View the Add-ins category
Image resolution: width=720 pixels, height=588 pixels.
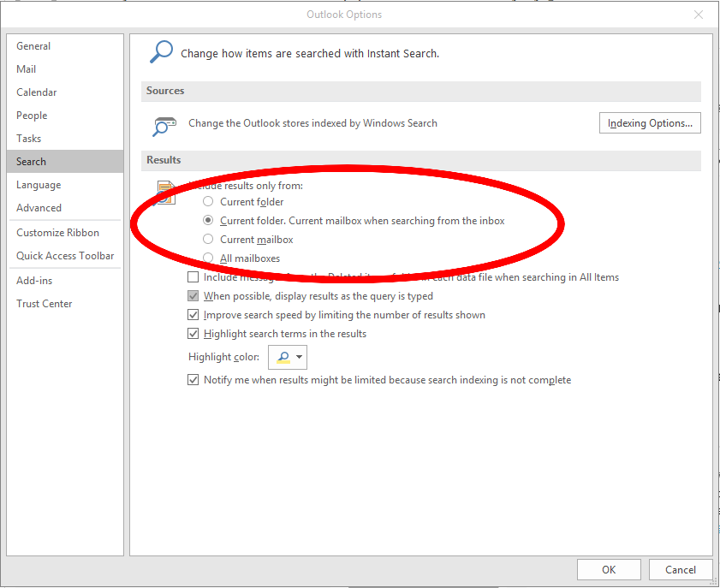pos(65,281)
